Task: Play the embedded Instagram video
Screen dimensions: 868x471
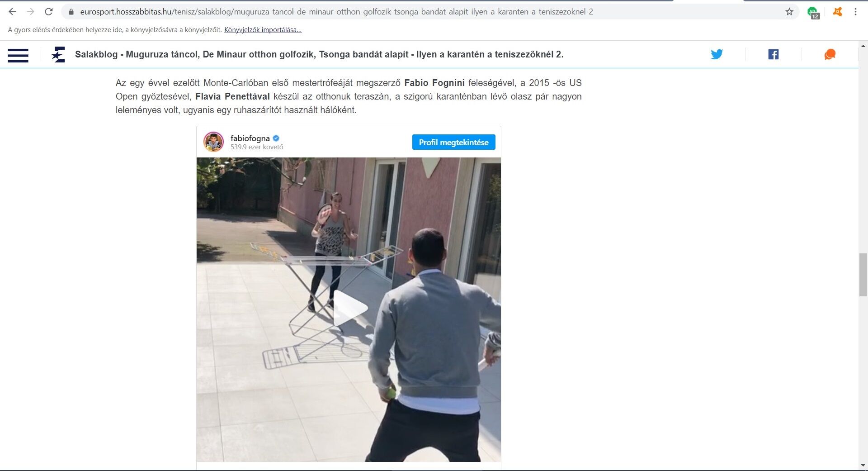Action: click(349, 309)
